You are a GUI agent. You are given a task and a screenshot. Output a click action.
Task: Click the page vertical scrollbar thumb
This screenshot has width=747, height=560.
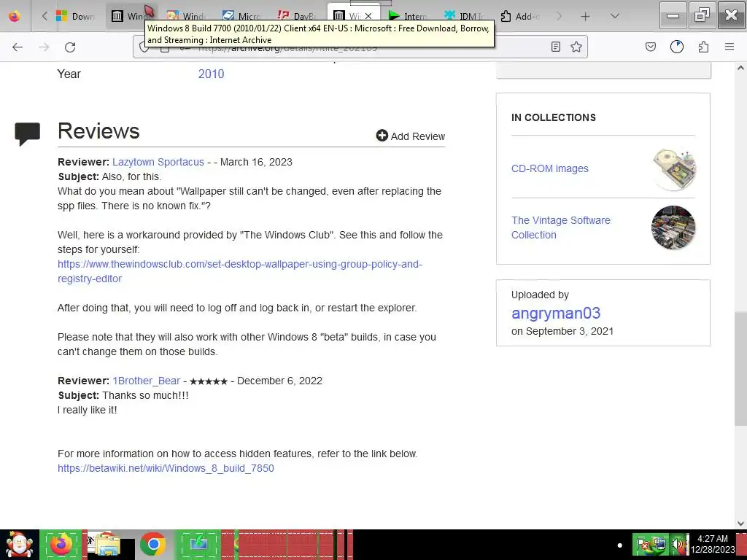tap(740, 368)
